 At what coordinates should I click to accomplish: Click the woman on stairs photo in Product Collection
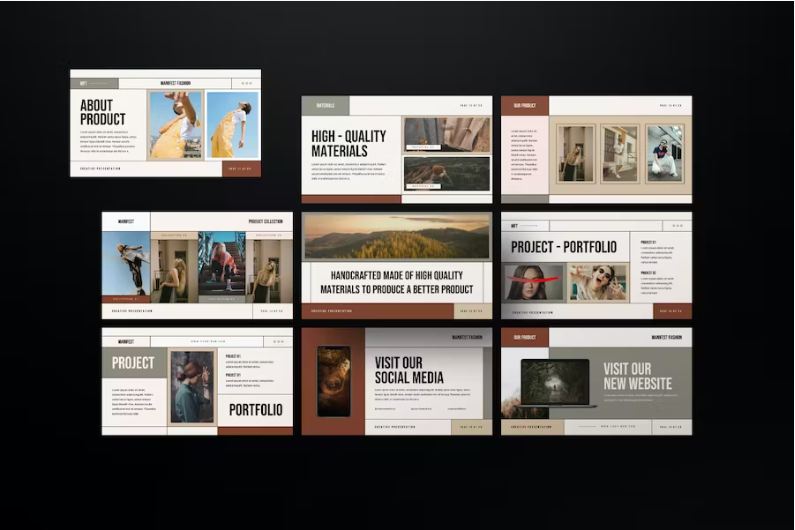tap(222, 264)
